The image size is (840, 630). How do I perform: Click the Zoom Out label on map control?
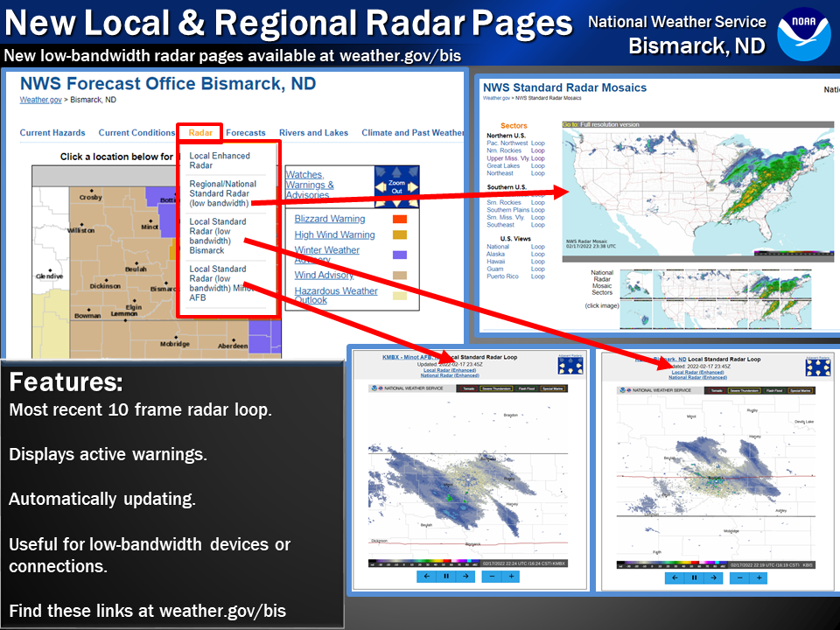(396, 187)
